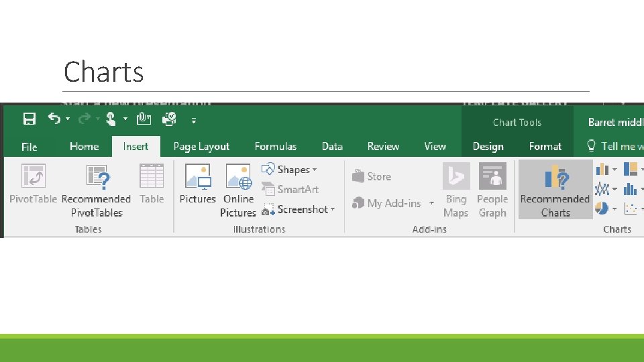This screenshot has height=362, width=644.
Task: Switch to the View tab
Action: pos(435,147)
